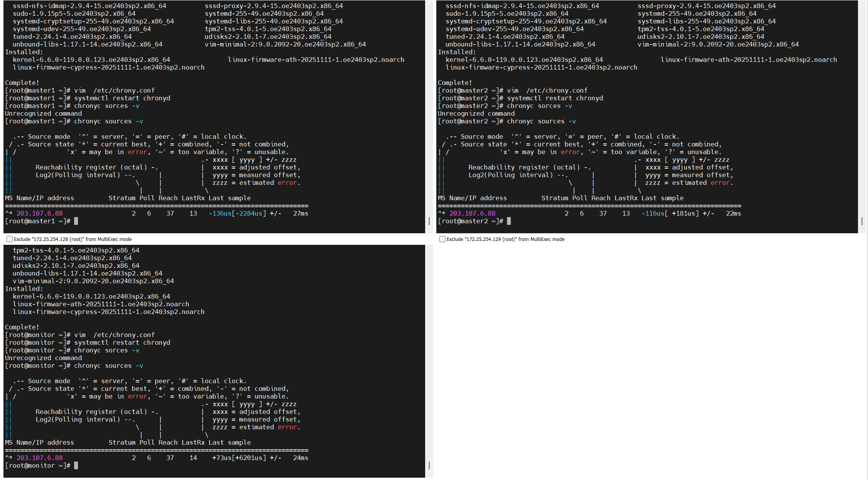Click scrollbar thumb of monitor terminal
The width and height of the screenshot is (868, 480).
point(429,465)
